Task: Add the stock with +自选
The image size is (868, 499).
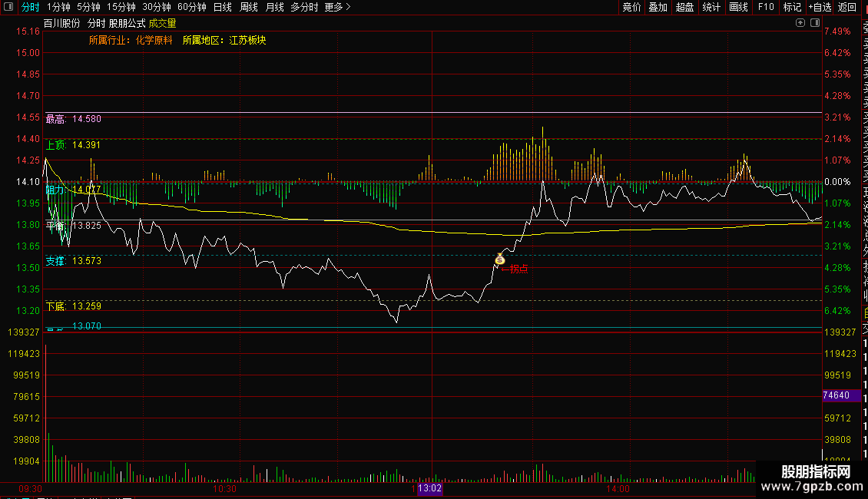Action: click(x=820, y=7)
